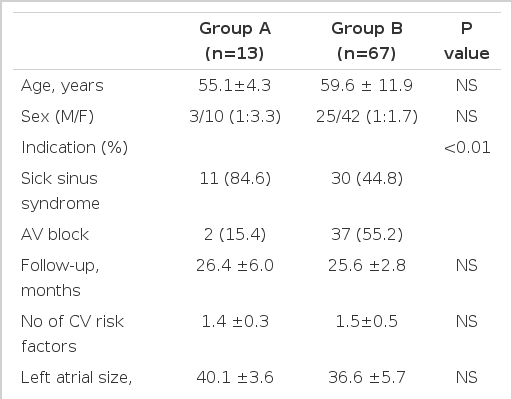
Task: Click the 30 (44.8) cell
Action: [367, 178]
